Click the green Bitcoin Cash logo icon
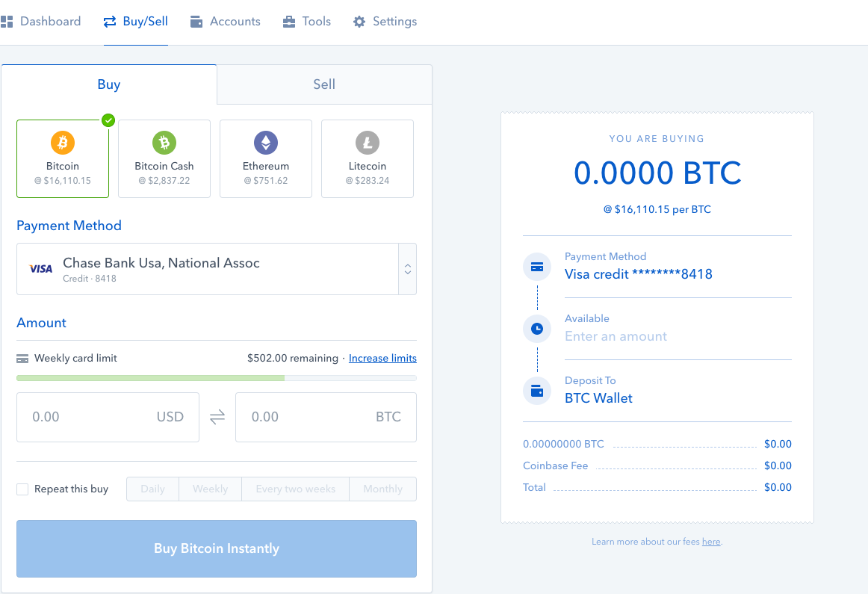868x594 pixels. point(164,143)
